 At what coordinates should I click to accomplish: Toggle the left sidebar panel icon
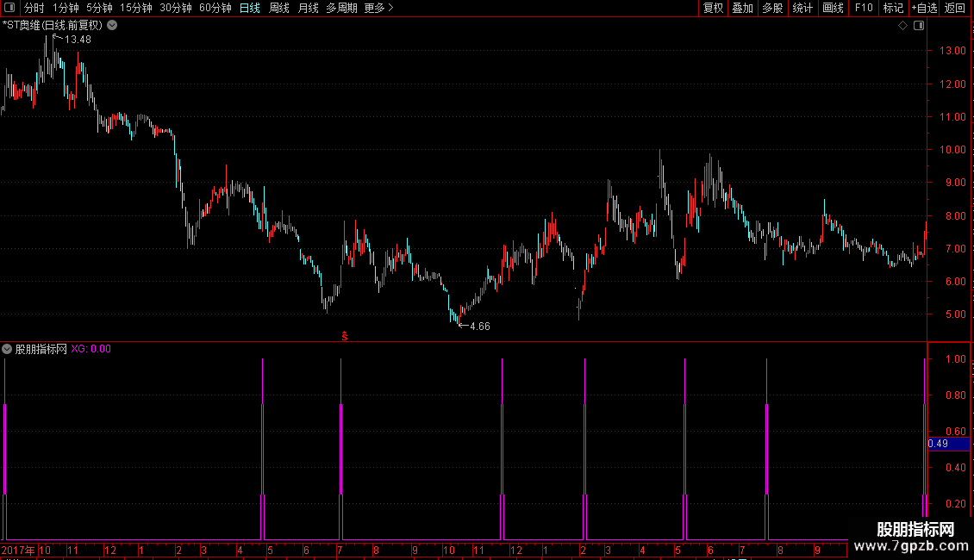(9, 8)
